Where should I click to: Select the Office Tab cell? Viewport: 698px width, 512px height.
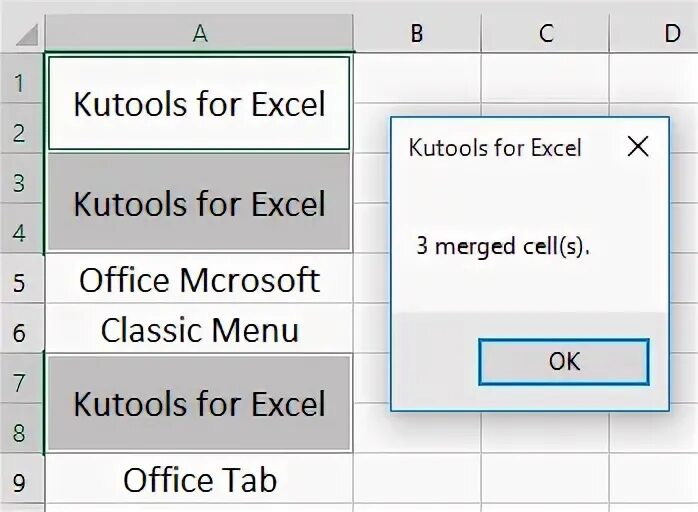[x=199, y=480]
